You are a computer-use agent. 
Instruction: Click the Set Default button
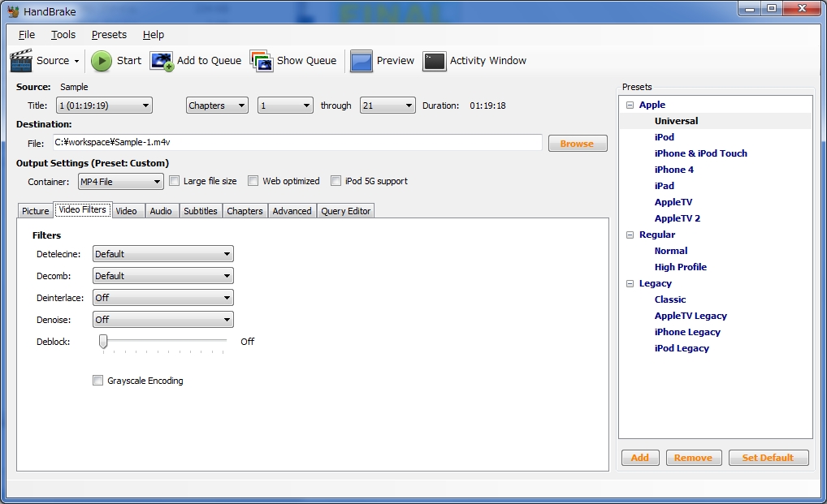pos(769,458)
